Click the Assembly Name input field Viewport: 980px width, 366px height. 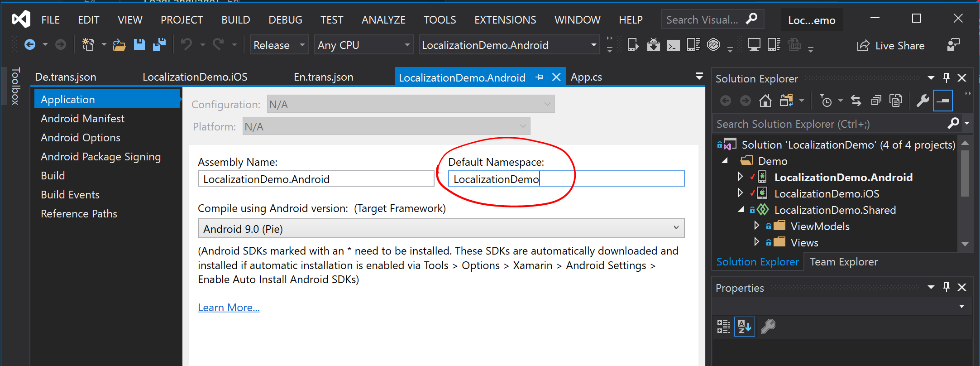pos(316,178)
